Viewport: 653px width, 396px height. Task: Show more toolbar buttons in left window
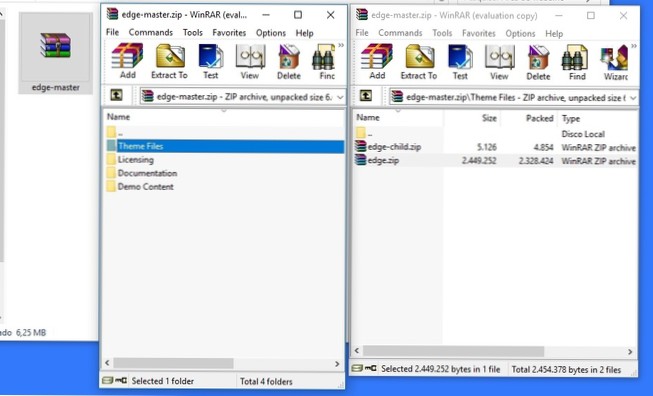(x=341, y=45)
